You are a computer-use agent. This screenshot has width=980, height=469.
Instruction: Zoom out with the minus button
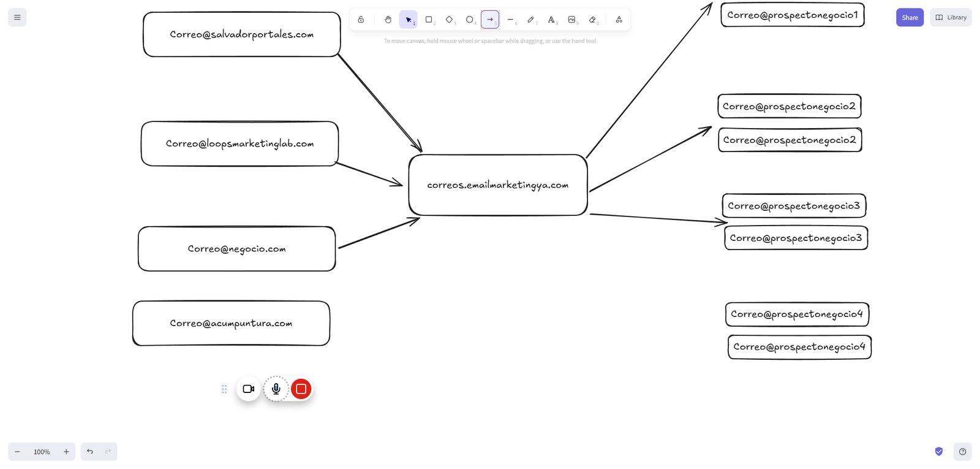tap(17, 452)
